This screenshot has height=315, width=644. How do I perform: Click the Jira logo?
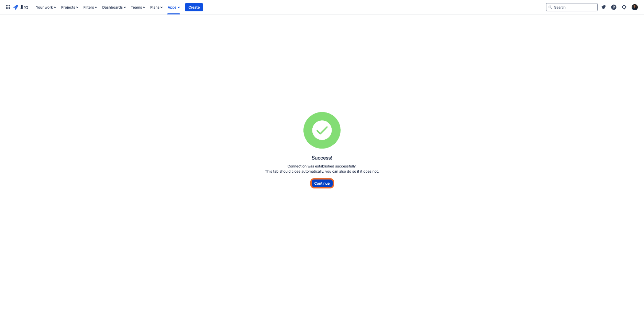click(x=21, y=7)
